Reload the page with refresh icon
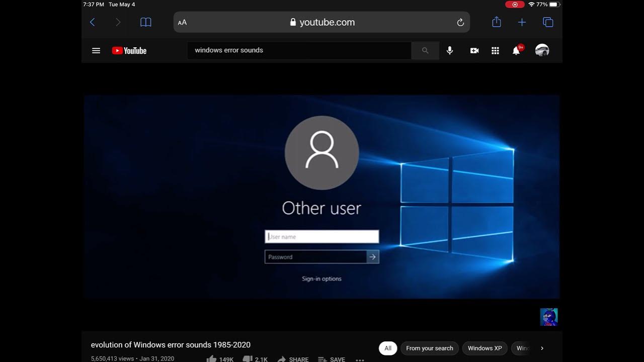Image resolution: width=644 pixels, height=362 pixels. tap(460, 22)
